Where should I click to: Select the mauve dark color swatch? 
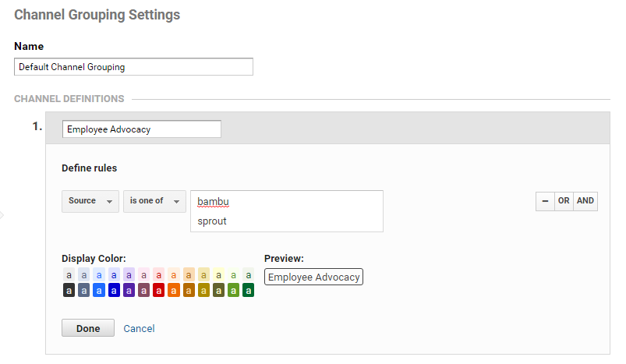[143, 290]
